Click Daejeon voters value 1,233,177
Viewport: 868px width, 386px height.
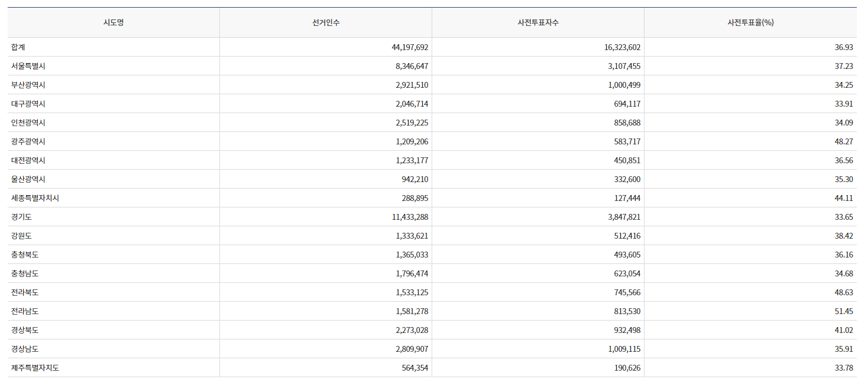(412, 160)
